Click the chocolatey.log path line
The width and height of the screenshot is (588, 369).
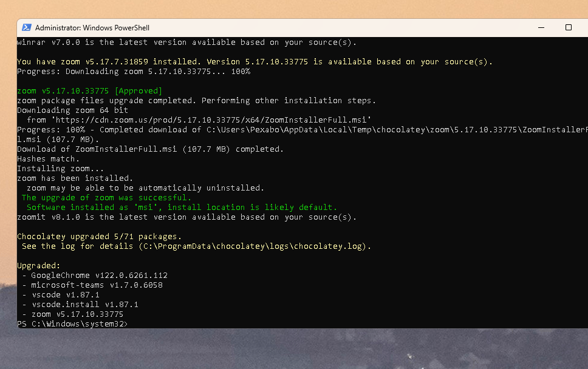(x=196, y=246)
